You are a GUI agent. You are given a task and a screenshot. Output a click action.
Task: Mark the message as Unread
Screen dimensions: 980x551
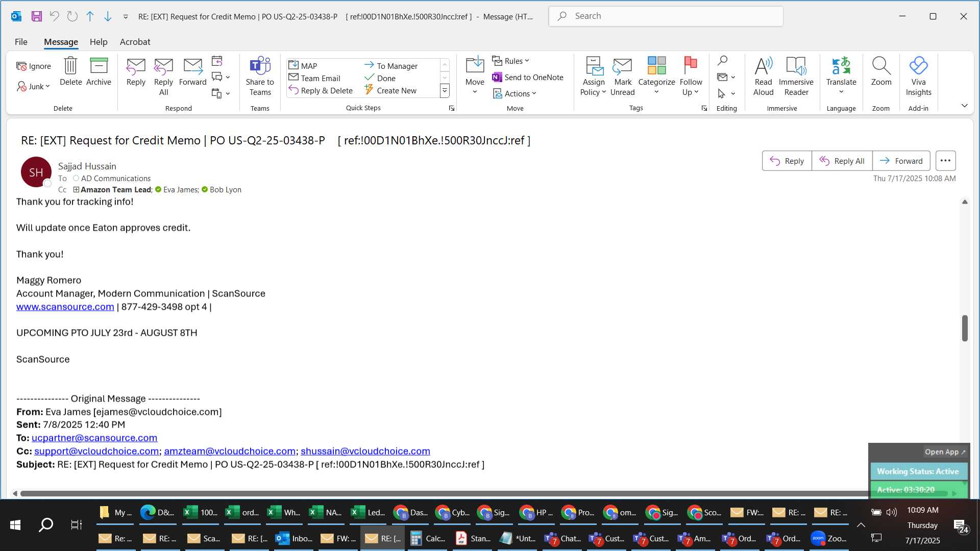(622, 77)
